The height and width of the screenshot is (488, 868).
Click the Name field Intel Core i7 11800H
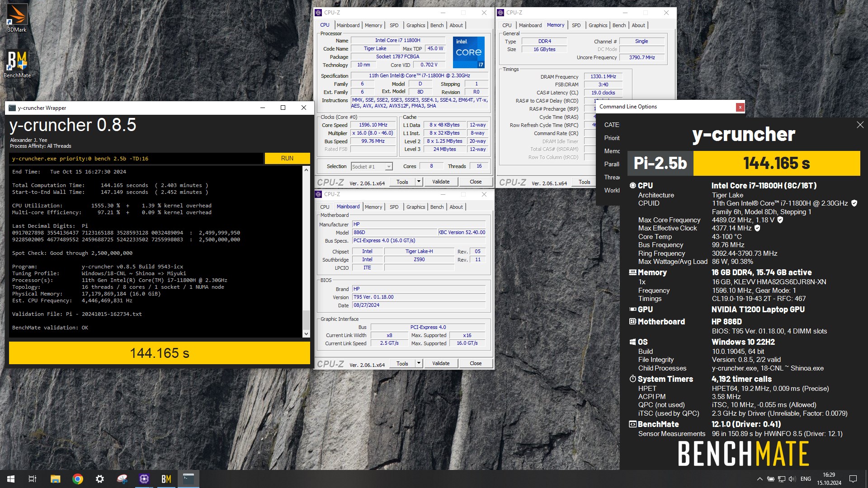pyautogui.click(x=397, y=41)
